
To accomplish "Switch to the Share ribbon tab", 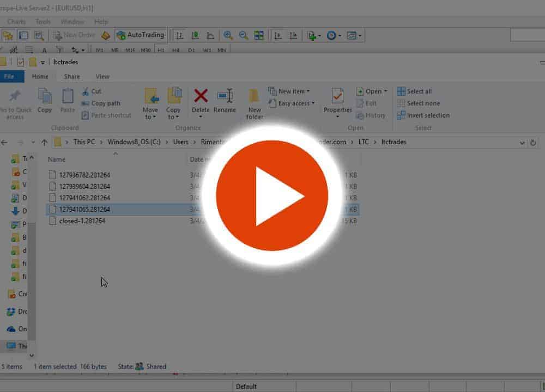I will [x=72, y=76].
